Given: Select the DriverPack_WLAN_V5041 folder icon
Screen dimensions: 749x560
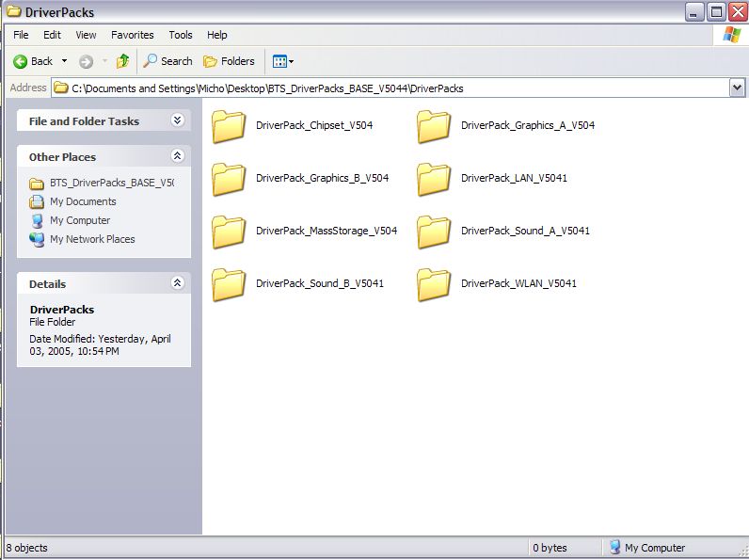Looking at the screenshot, I should pos(433,285).
